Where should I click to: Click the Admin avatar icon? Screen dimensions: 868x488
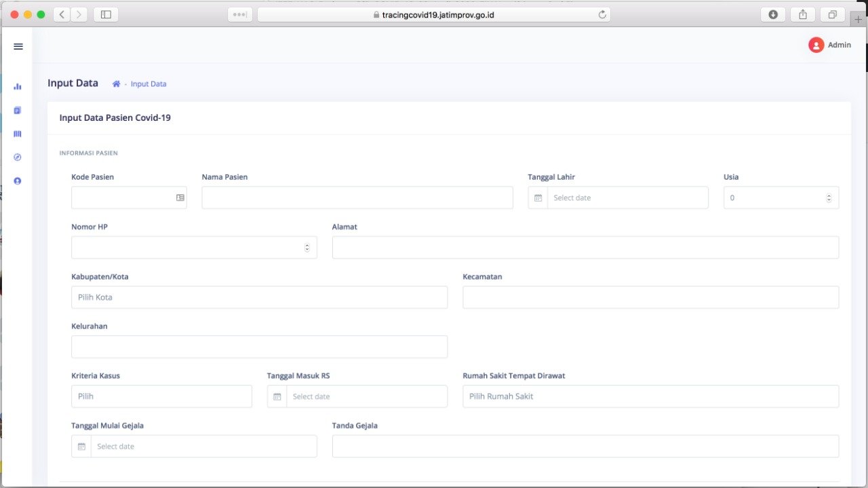click(x=816, y=45)
